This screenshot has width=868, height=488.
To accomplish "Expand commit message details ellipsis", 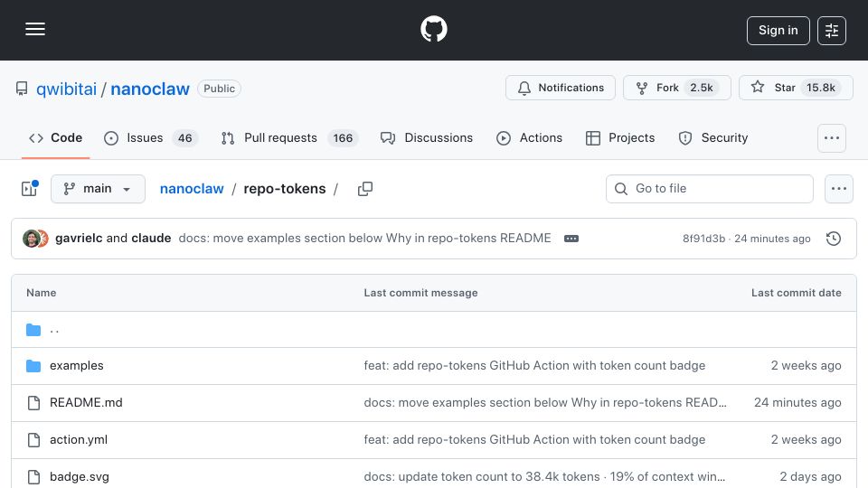I will tap(571, 239).
